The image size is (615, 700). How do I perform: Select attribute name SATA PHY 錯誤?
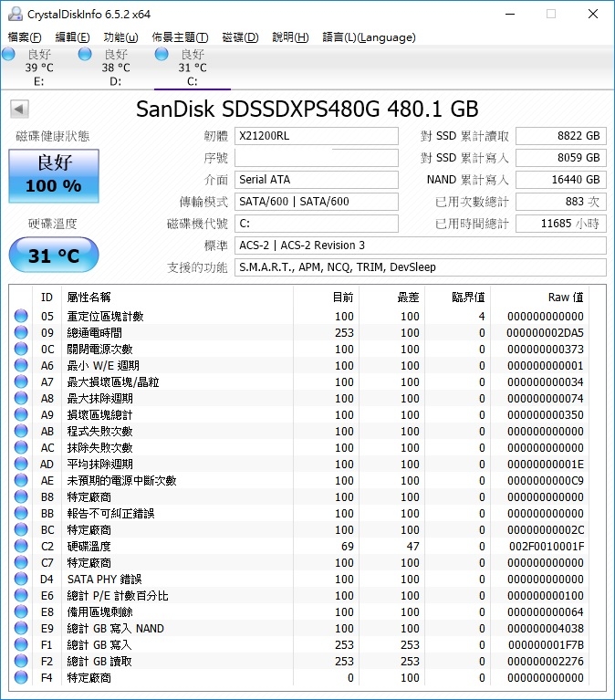104,579
